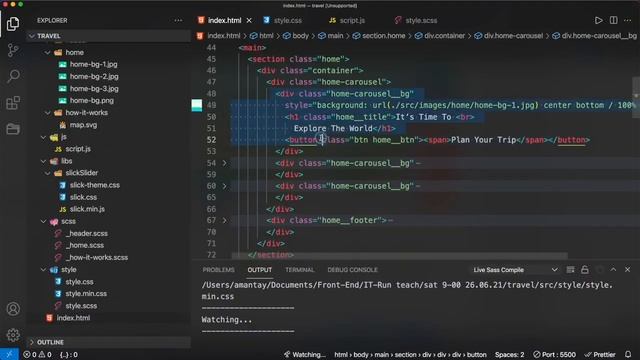Open slick-theme.css file
This screenshot has height=360, width=640.
tap(95, 185)
